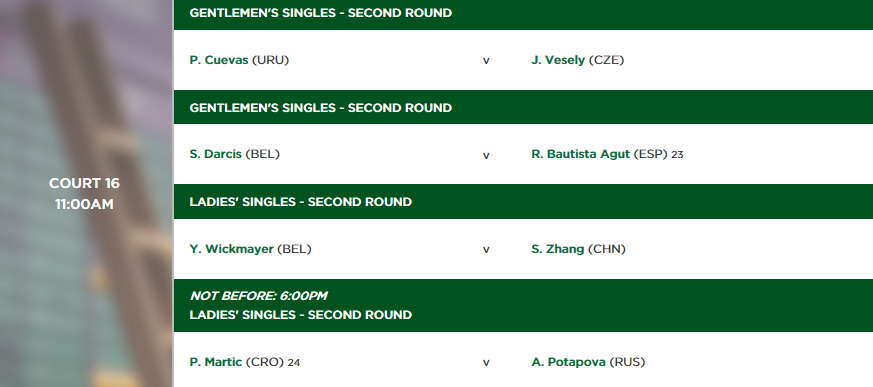Open R. Bautista Agut player profile
The height and width of the screenshot is (387, 873).
point(581,154)
